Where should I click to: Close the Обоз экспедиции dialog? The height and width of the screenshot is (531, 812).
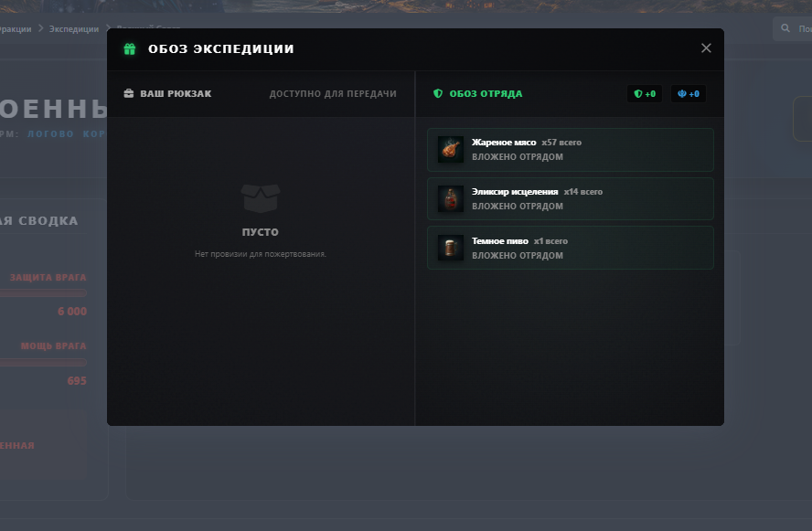pos(706,48)
